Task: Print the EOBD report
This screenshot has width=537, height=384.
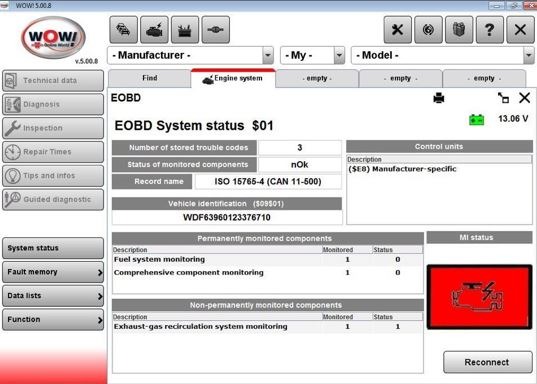Action: point(439,98)
